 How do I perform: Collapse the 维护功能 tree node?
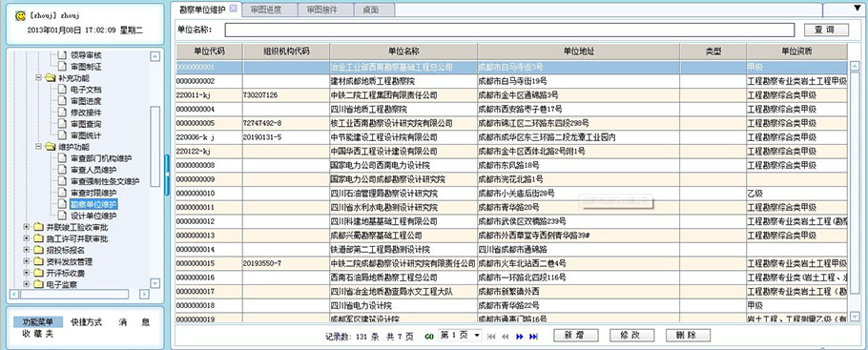[x=39, y=147]
